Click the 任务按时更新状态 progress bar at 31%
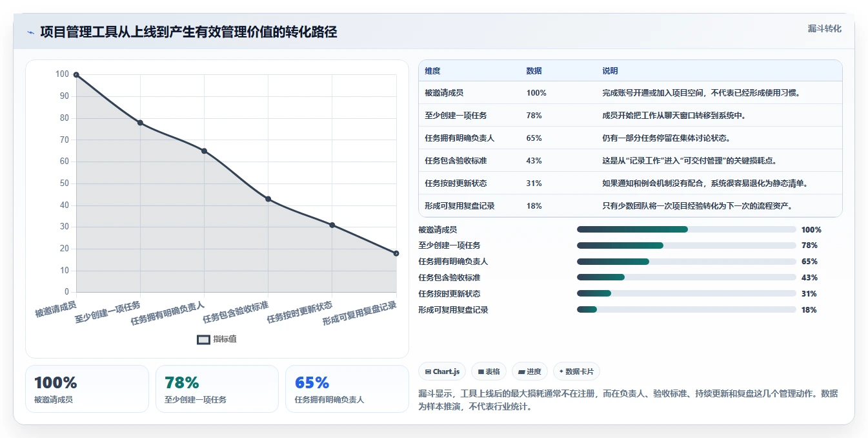Image resolution: width=868 pixels, height=438 pixels. 687,294
